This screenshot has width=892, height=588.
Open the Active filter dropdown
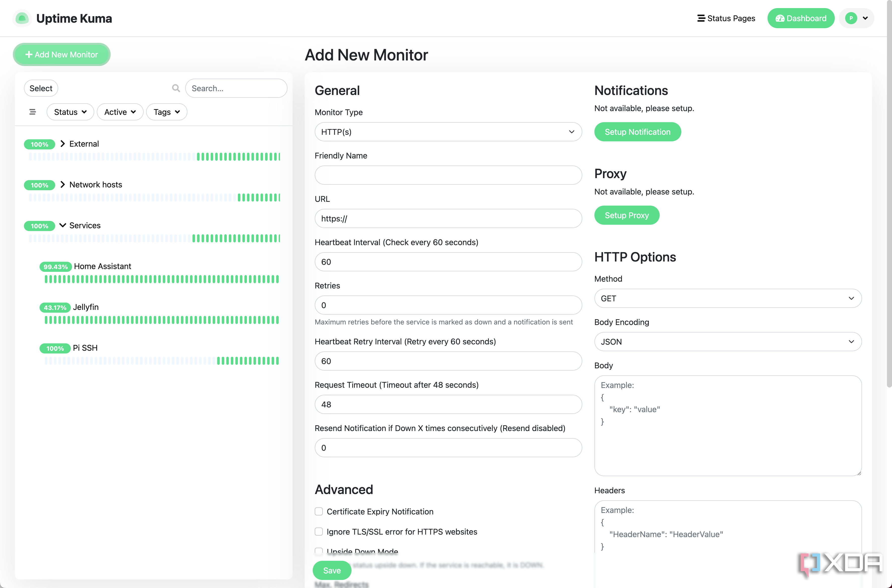tap(120, 112)
